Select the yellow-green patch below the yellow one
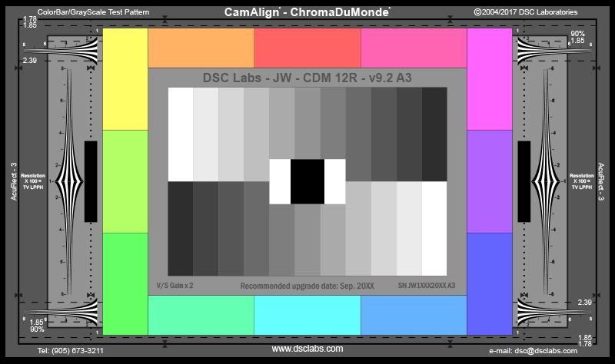The image size is (615, 364). click(x=125, y=181)
